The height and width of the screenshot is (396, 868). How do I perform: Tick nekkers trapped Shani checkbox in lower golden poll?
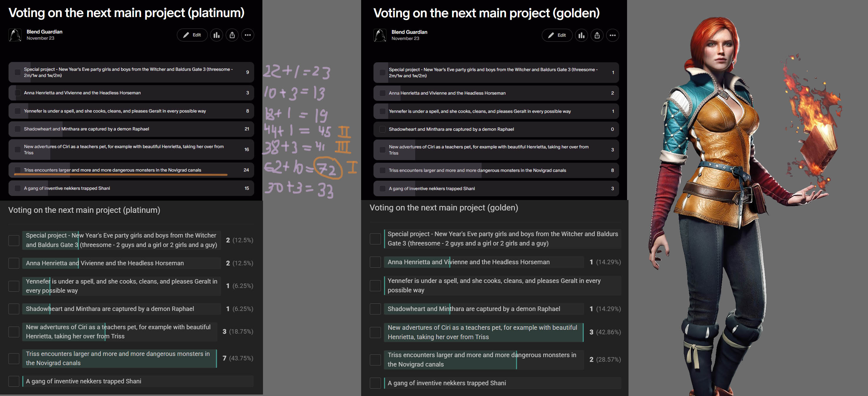coord(375,383)
